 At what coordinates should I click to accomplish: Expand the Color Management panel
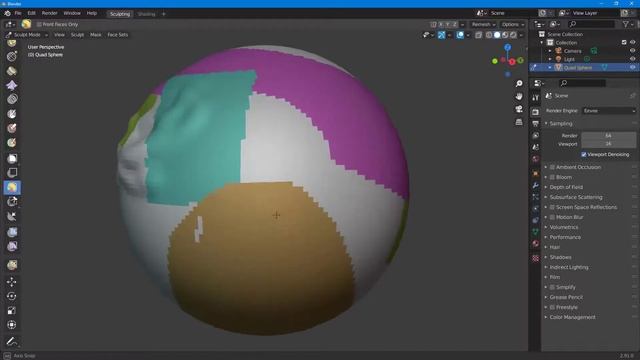[546, 317]
